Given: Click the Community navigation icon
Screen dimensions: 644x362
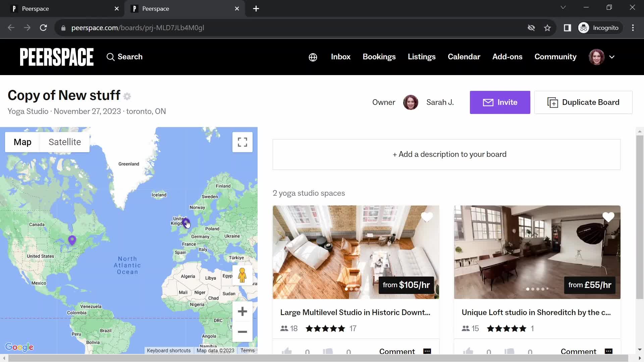Looking at the screenshot, I should pos(555,57).
